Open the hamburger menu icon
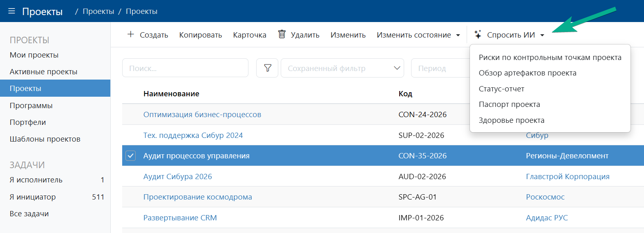 11,11
